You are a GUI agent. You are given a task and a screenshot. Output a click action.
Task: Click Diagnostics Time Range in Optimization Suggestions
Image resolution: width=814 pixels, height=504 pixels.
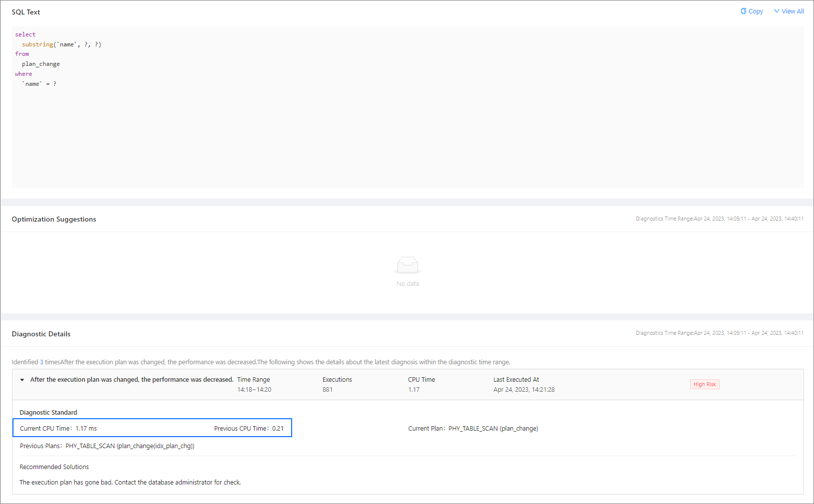click(719, 219)
